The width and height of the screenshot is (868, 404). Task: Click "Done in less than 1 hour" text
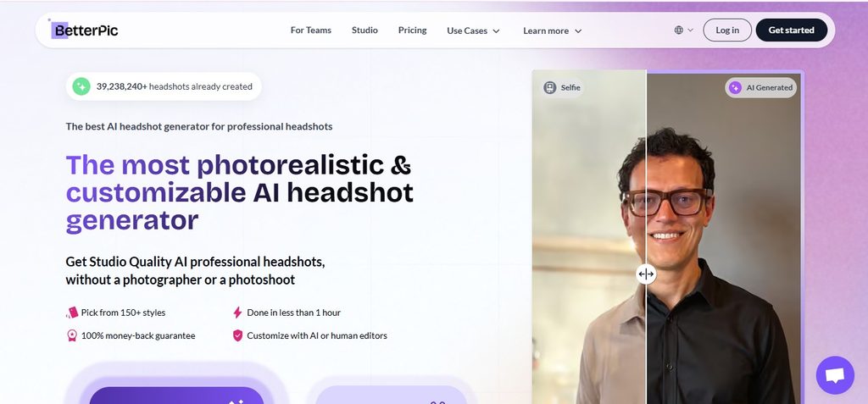pos(294,313)
